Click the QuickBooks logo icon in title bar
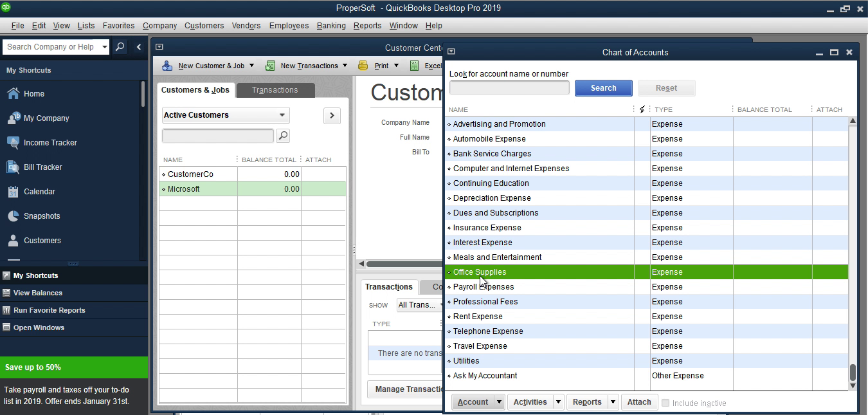This screenshot has height=415, width=868. coord(6,7)
